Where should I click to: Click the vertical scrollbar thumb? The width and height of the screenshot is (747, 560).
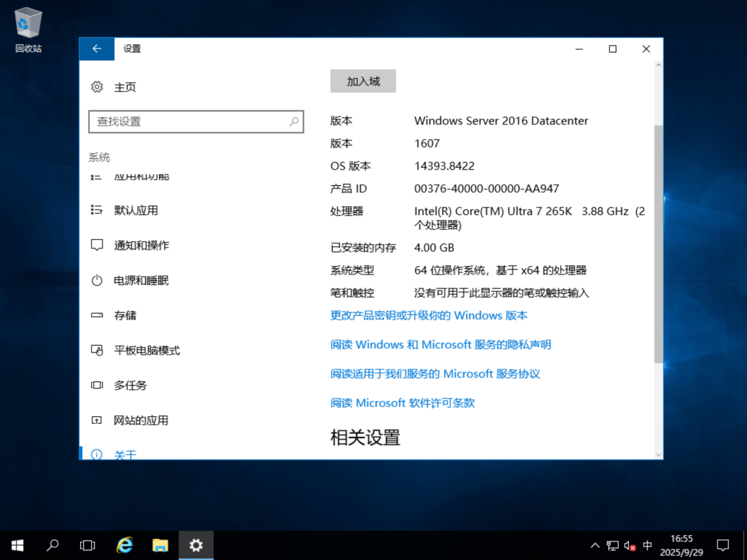coord(658,244)
